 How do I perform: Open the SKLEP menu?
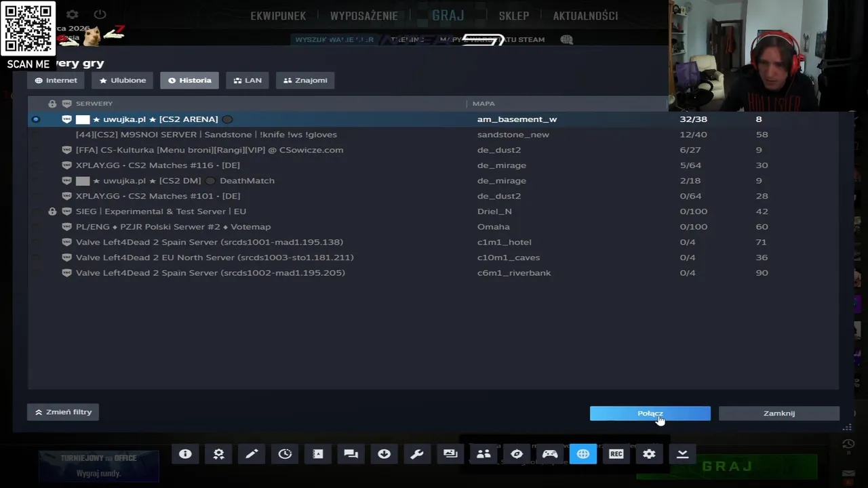click(514, 16)
